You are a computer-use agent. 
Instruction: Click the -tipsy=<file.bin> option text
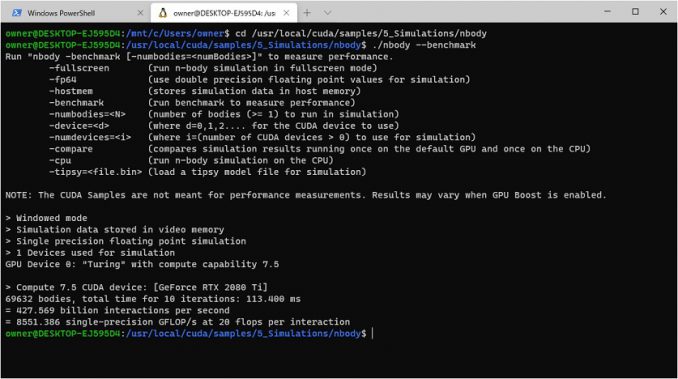point(95,172)
